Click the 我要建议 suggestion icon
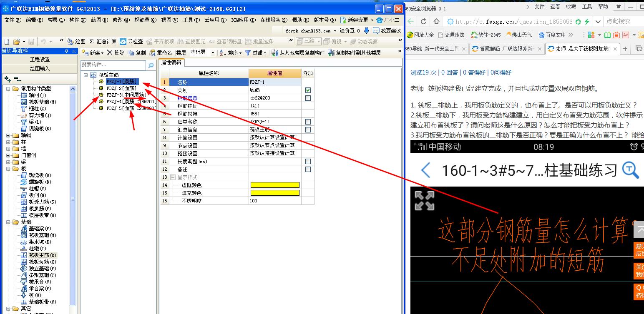Viewport: 644px width, 314px height. (387, 31)
